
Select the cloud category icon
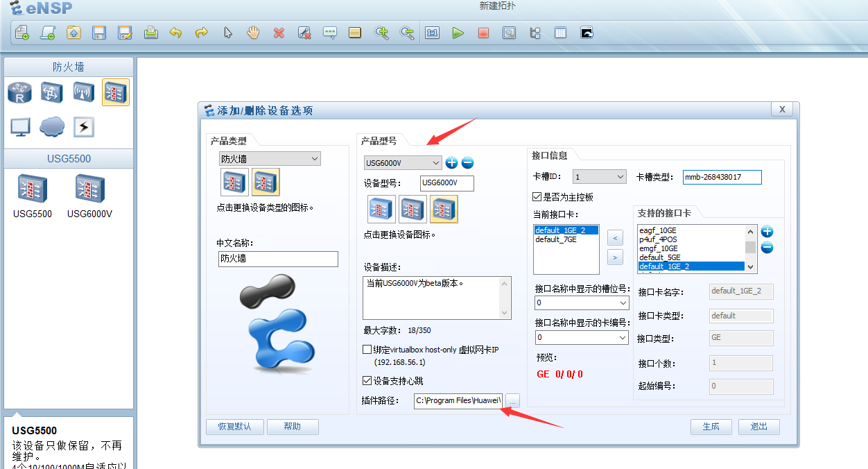[52, 126]
